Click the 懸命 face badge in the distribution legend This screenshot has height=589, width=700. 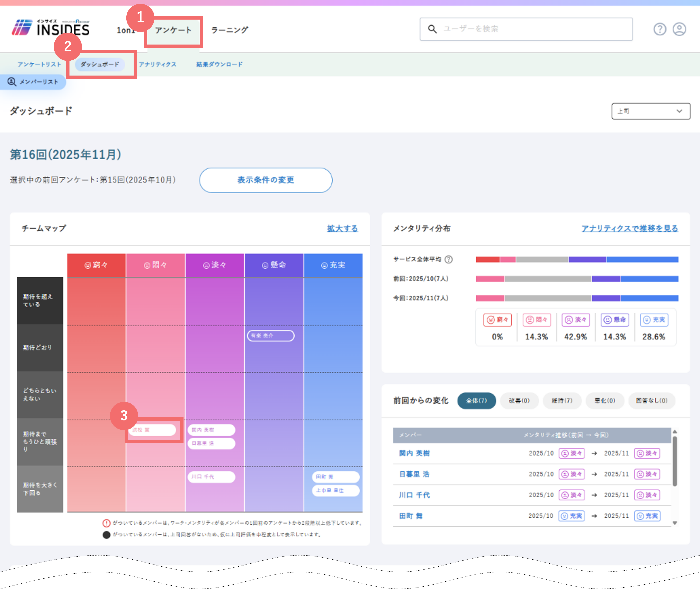point(615,320)
